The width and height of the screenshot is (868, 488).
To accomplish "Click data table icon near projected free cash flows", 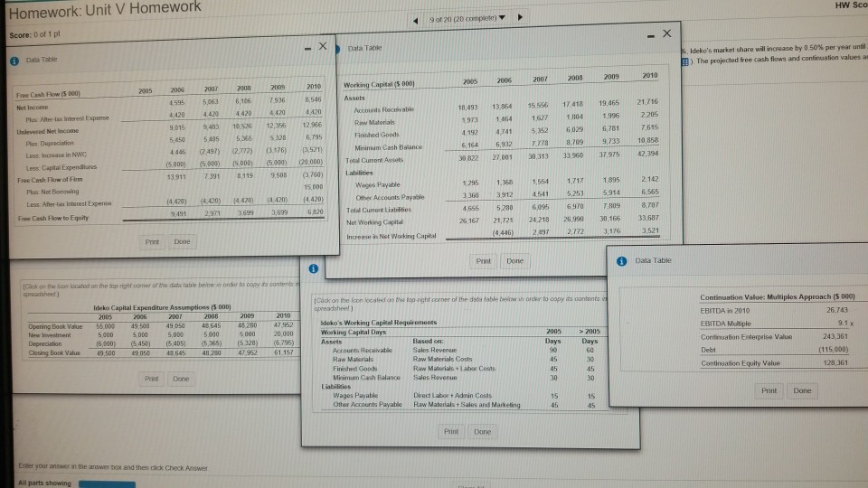I will pyautogui.click(x=684, y=61).
